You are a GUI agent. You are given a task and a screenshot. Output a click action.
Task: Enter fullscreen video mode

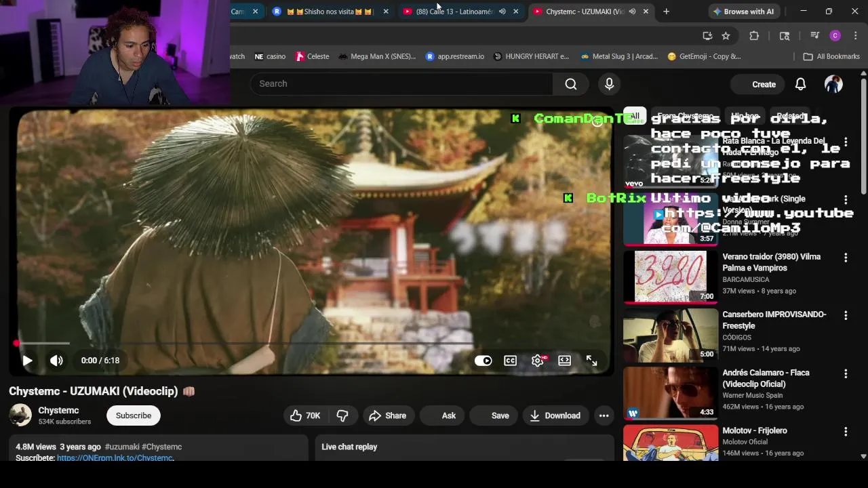pyautogui.click(x=591, y=361)
